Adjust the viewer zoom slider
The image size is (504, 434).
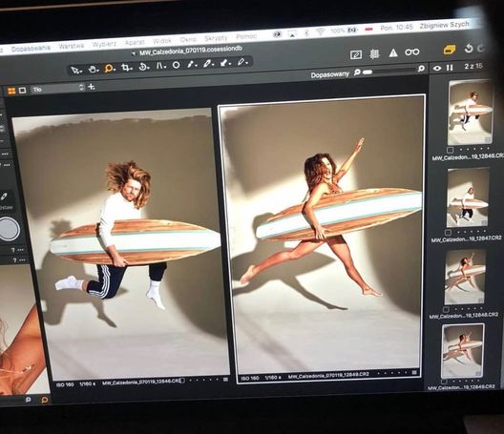point(388,72)
